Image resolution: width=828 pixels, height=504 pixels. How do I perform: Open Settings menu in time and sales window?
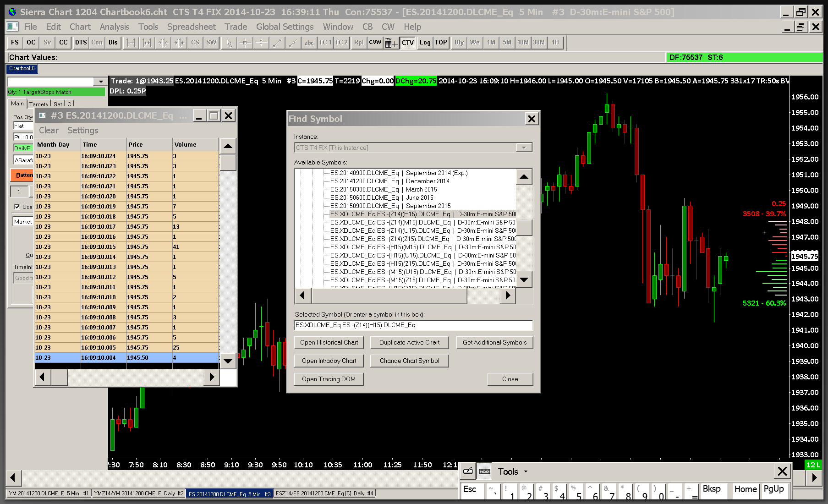pyautogui.click(x=83, y=131)
